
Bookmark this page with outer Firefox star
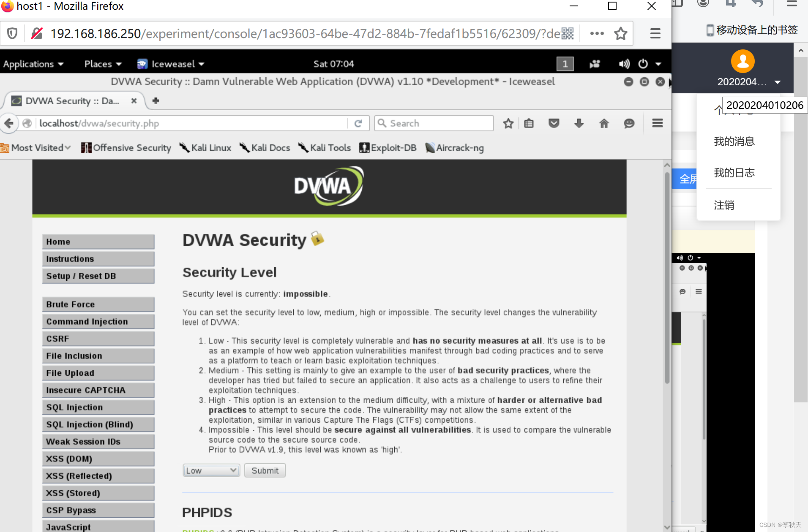tap(620, 33)
